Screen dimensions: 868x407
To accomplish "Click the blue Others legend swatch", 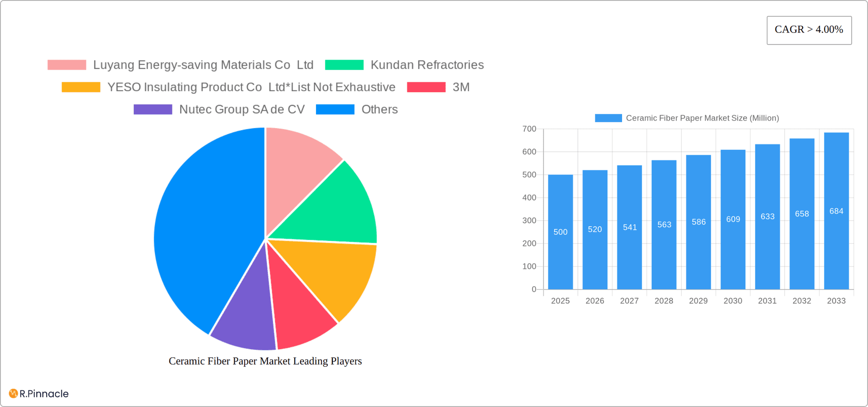I will (335, 109).
